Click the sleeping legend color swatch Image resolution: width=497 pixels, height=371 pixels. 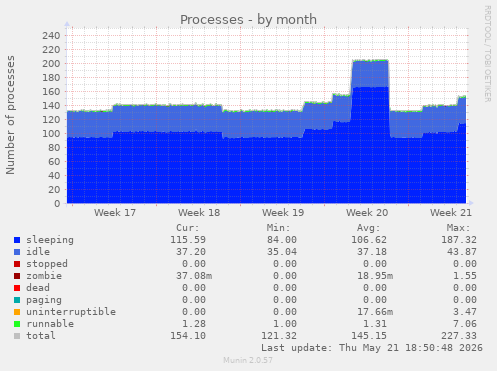[x=17, y=240]
